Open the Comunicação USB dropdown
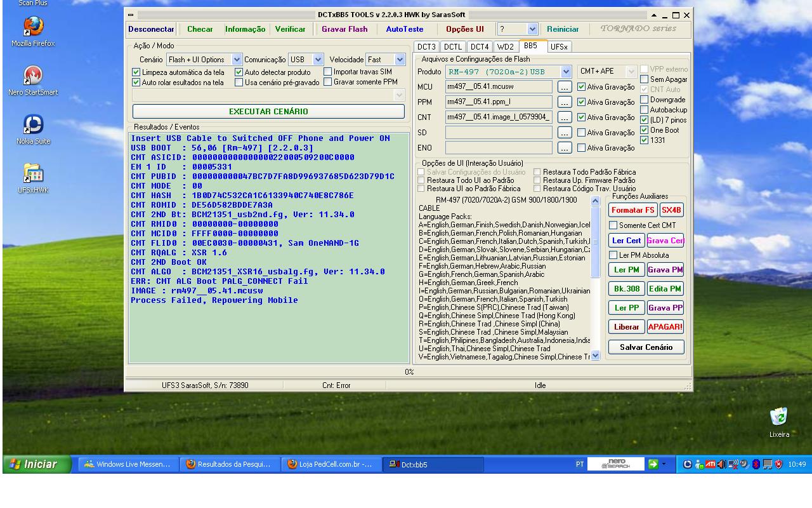This screenshot has width=812, height=508. [x=318, y=60]
